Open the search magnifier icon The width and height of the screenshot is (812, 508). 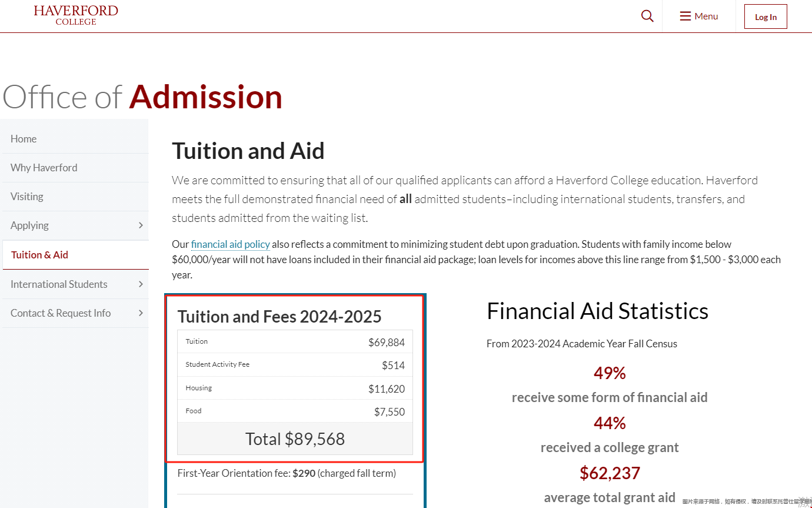click(647, 16)
